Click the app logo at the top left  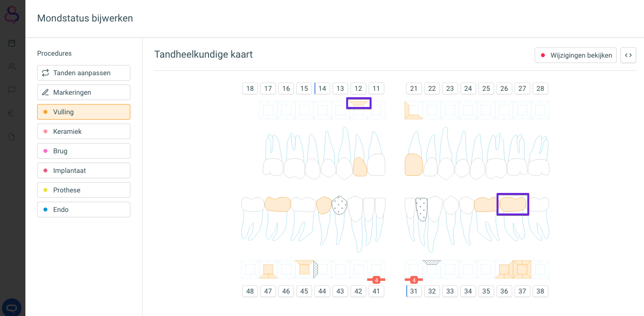(12, 14)
